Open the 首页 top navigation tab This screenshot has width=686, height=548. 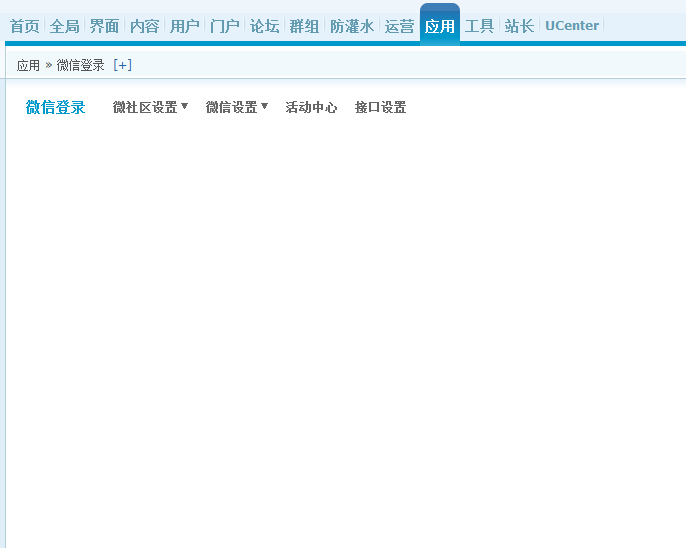click(x=24, y=26)
